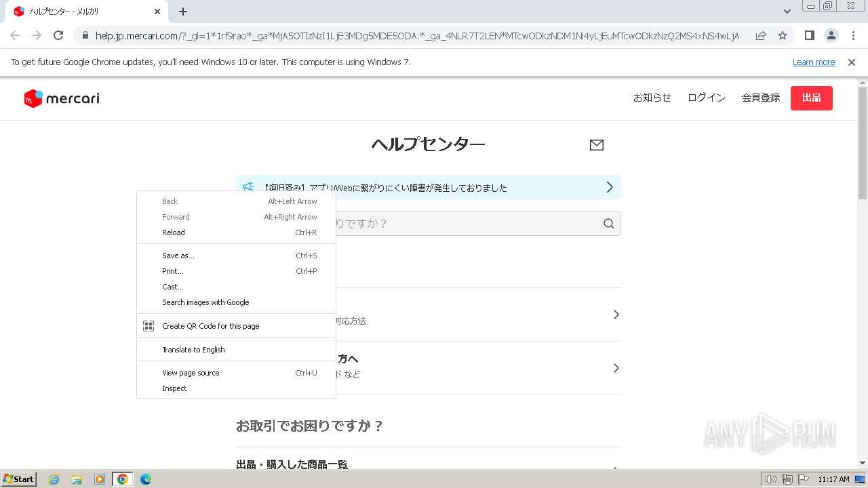
Task: Expand the announcement banner chevron
Action: [x=609, y=187]
